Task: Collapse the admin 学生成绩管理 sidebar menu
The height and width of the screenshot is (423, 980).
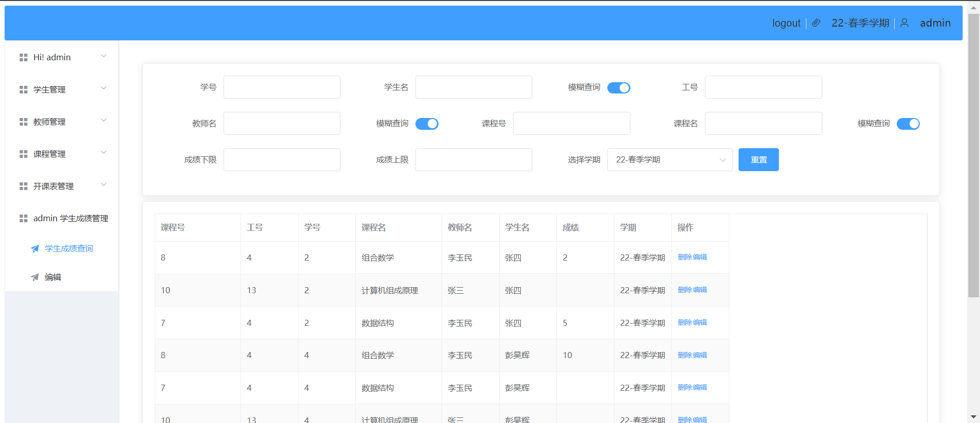Action: pyautogui.click(x=62, y=219)
